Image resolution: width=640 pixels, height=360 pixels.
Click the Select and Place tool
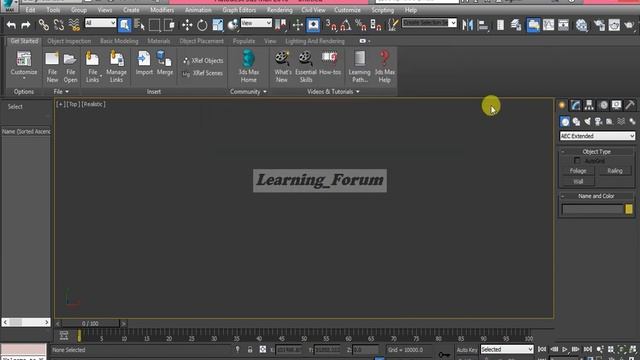tap(233, 25)
